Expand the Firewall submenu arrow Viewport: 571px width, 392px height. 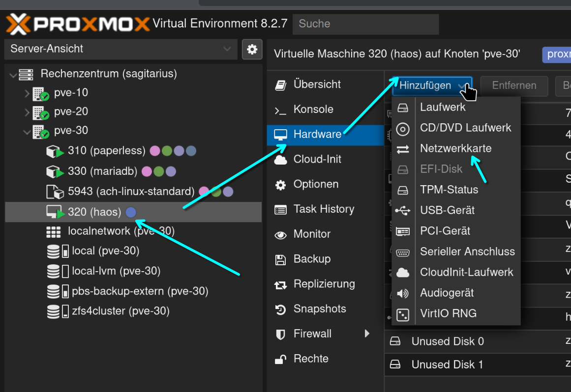[367, 334]
